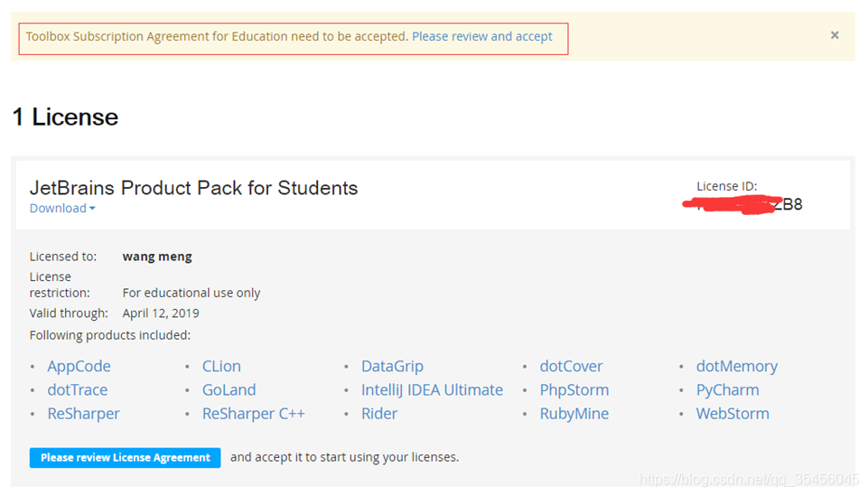Click the 'Licensed to:' label
This screenshot has height=496, width=868.
point(62,257)
